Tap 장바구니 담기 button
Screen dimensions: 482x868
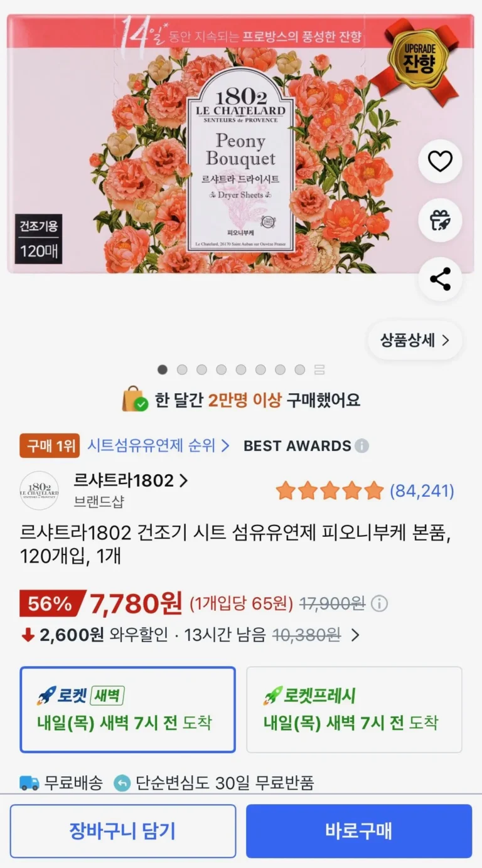coord(123,831)
